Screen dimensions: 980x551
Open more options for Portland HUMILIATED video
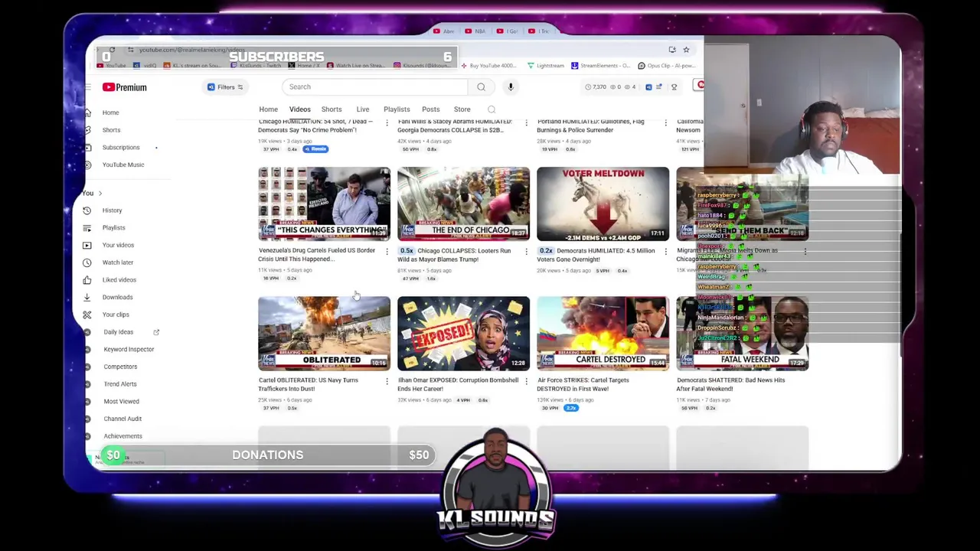coord(665,122)
